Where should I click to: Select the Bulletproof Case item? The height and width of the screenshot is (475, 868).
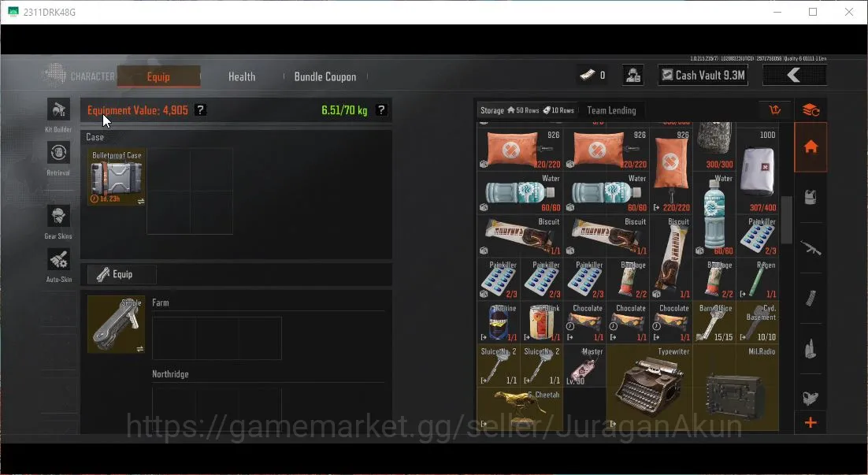pos(117,176)
